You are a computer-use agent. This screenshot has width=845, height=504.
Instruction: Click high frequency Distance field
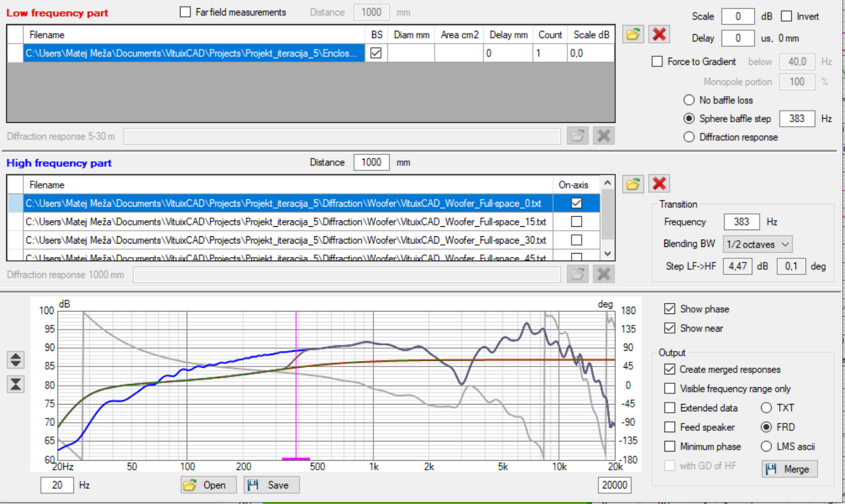point(371,162)
